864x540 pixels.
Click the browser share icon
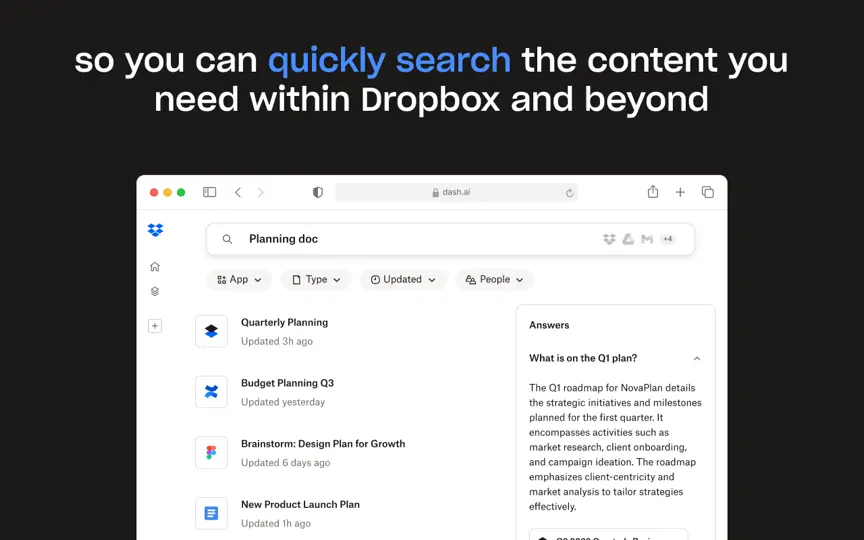point(653,192)
